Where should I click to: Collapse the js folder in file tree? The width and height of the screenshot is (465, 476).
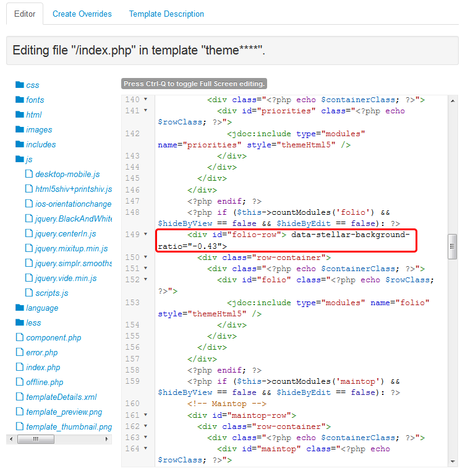pyautogui.click(x=19, y=159)
